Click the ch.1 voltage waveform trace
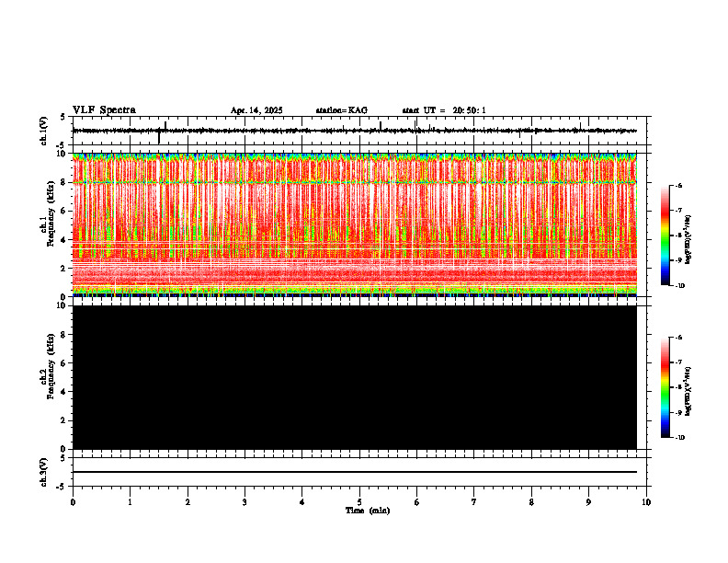The height and width of the screenshot is (563, 728). (354, 131)
